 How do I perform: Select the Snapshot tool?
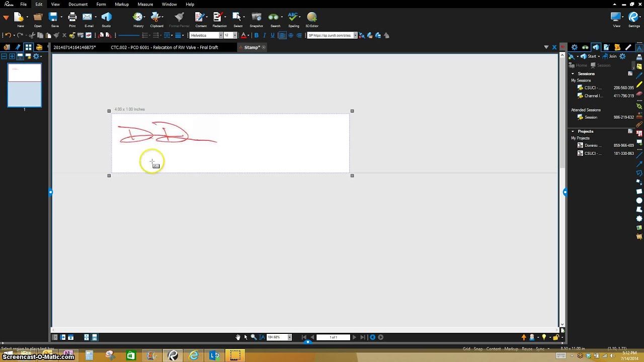tap(256, 19)
